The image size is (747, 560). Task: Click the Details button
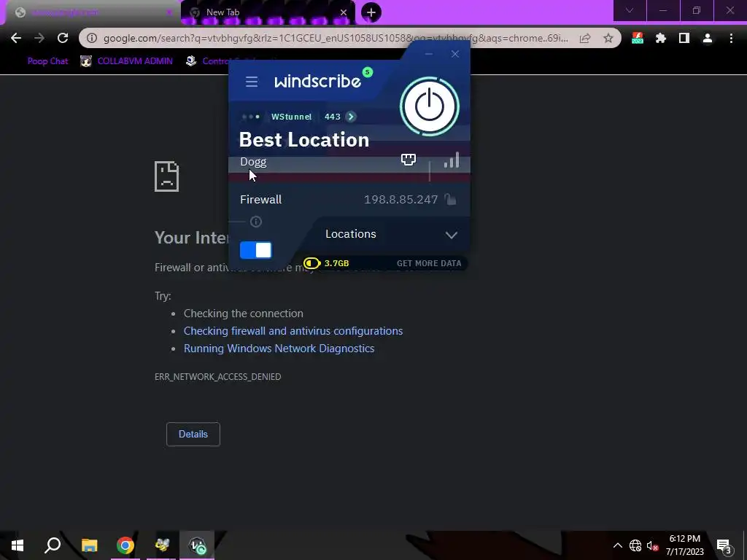[x=193, y=435]
